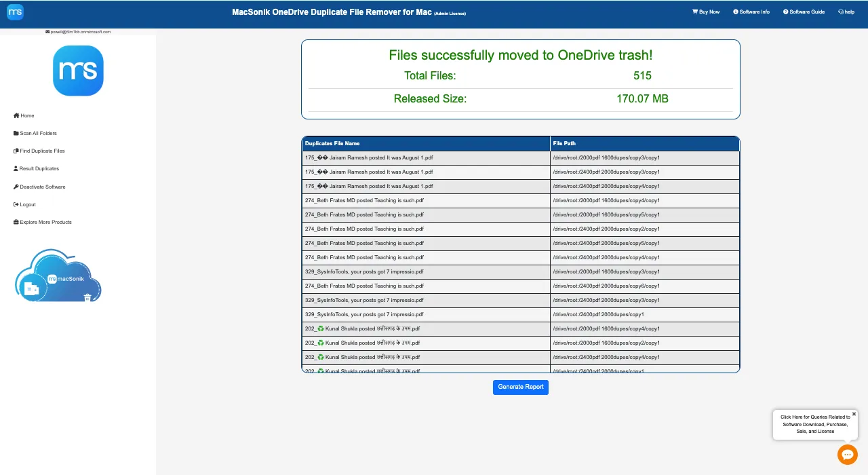The image size is (868, 475).
Task: Click the user icon beside Result Duplicates
Action: click(x=16, y=168)
